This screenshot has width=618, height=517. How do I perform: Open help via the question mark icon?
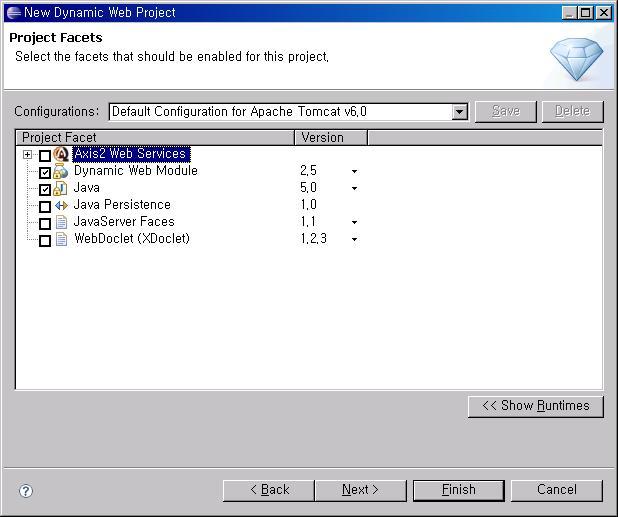pos(26,491)
